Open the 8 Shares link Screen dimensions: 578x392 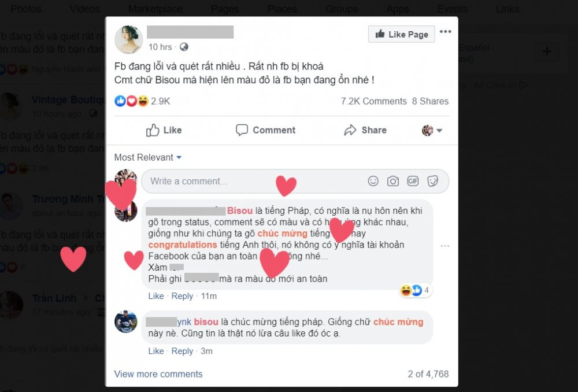pos(430,101)
